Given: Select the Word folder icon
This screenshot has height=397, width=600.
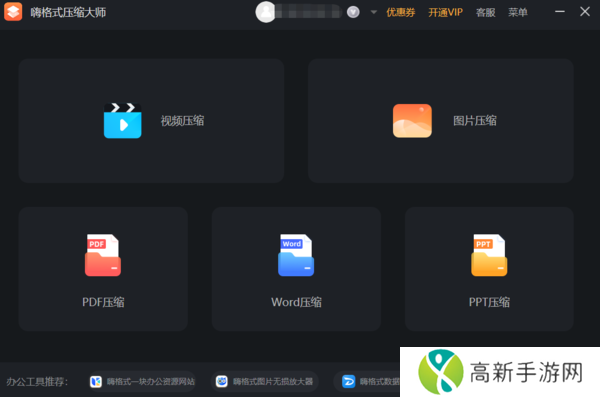Looking at the screenshot, I should coord(296,255).
